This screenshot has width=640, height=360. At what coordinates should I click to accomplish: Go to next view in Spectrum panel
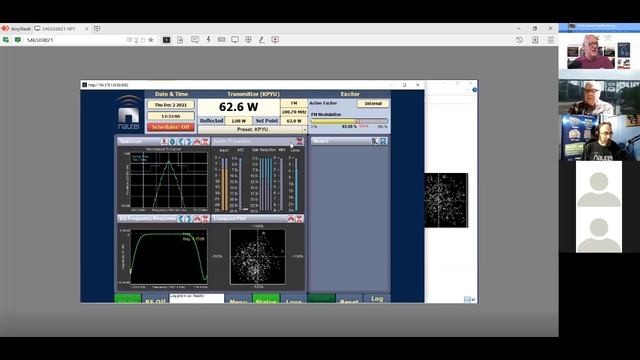189,142
